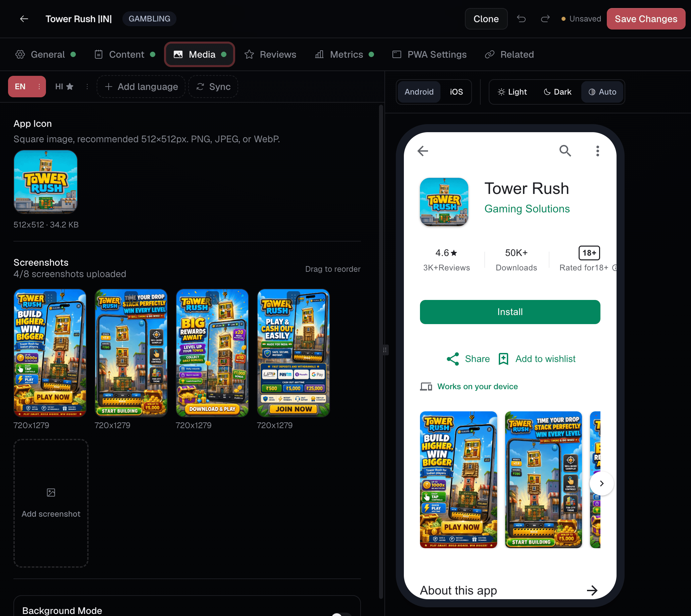Open About this app arrow
Viewport: 691px width, 616px height.
coord(592,591)
